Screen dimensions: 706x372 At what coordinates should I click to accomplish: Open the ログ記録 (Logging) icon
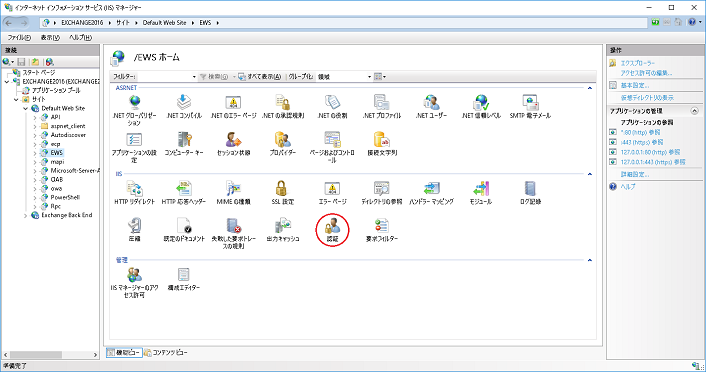(x=530, y=192)
